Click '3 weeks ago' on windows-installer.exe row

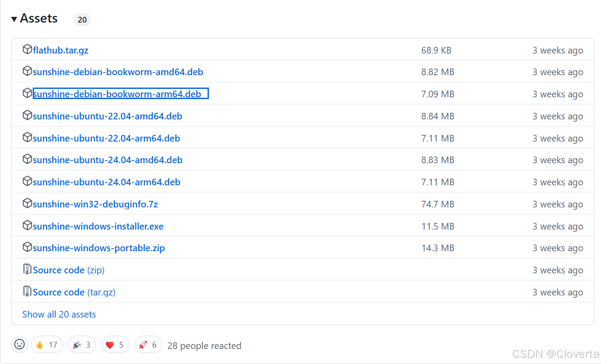[x=558, y=226]
